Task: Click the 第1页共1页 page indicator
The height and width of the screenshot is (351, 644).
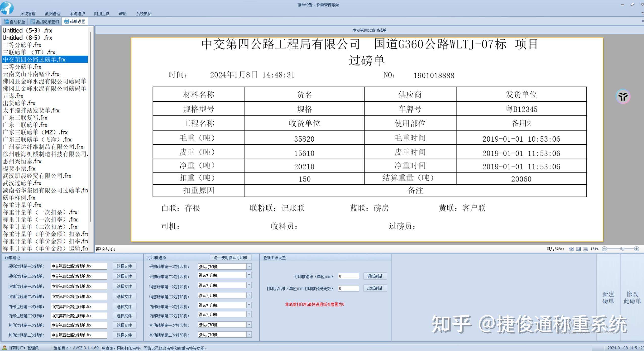Action: (x=105, y=249)
